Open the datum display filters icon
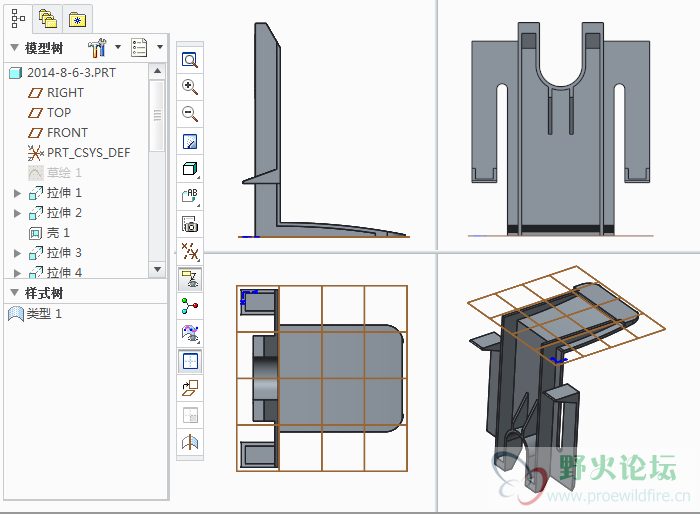 pyautogui.click(x=190, y=251)
